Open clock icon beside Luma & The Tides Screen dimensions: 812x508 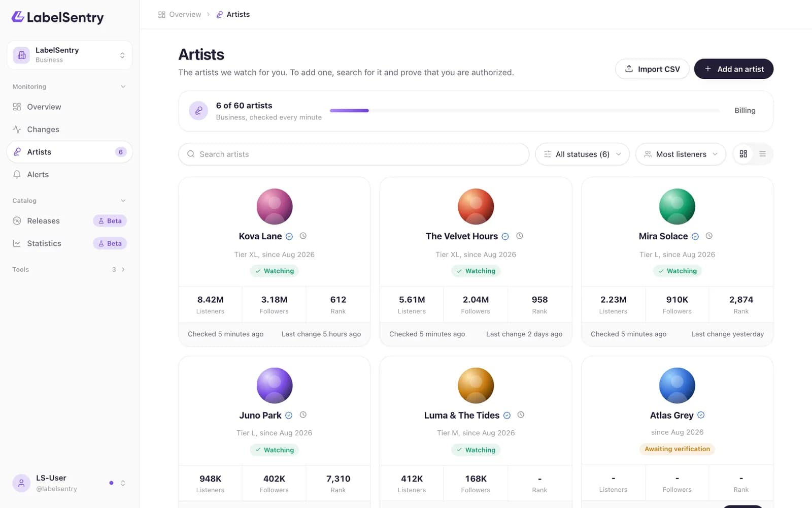click(521, 415)
